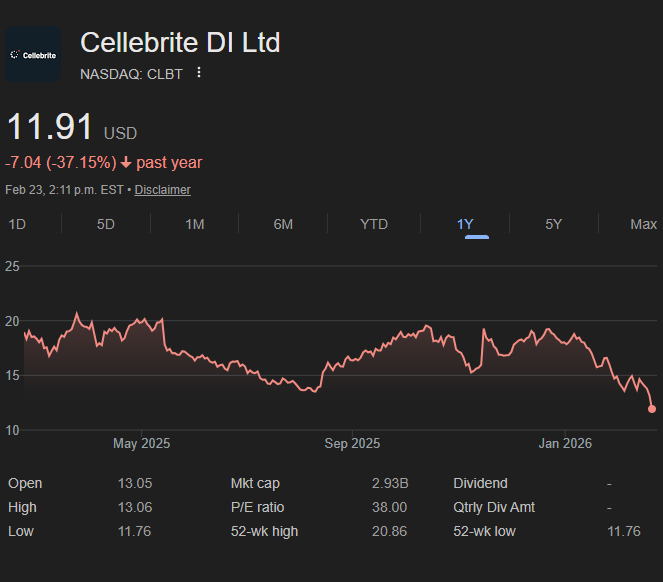Click the current price dot on chart
This screenshot has width=663, height=582.
pyautogui.click(x=652, y=409)
